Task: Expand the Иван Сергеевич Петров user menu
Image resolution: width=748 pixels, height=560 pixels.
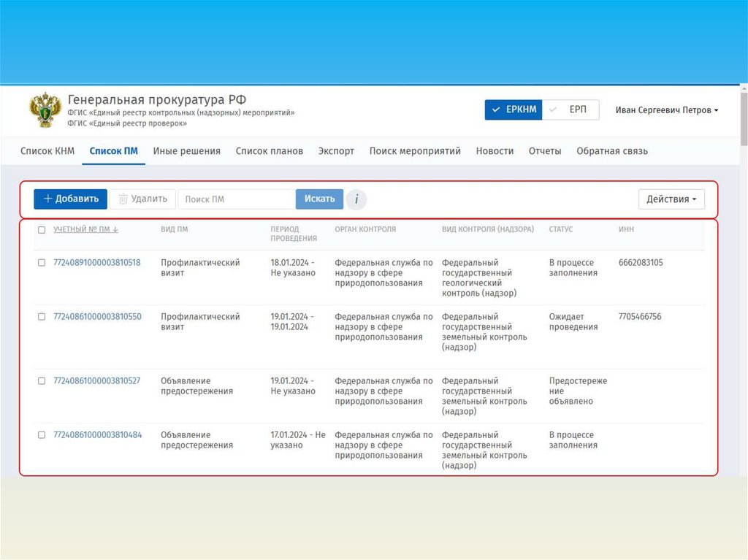Action: pyautogui.click(x=666, y=110)
